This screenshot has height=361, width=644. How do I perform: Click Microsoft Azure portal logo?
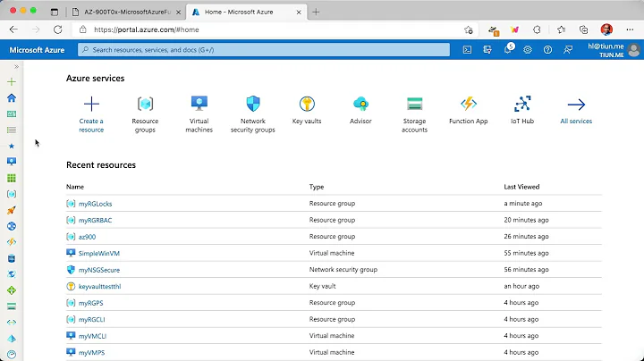pos(37,50)
